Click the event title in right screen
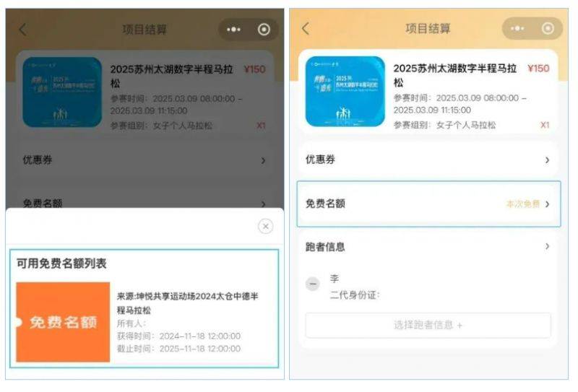The image size is (578, 392). [455, 75]
